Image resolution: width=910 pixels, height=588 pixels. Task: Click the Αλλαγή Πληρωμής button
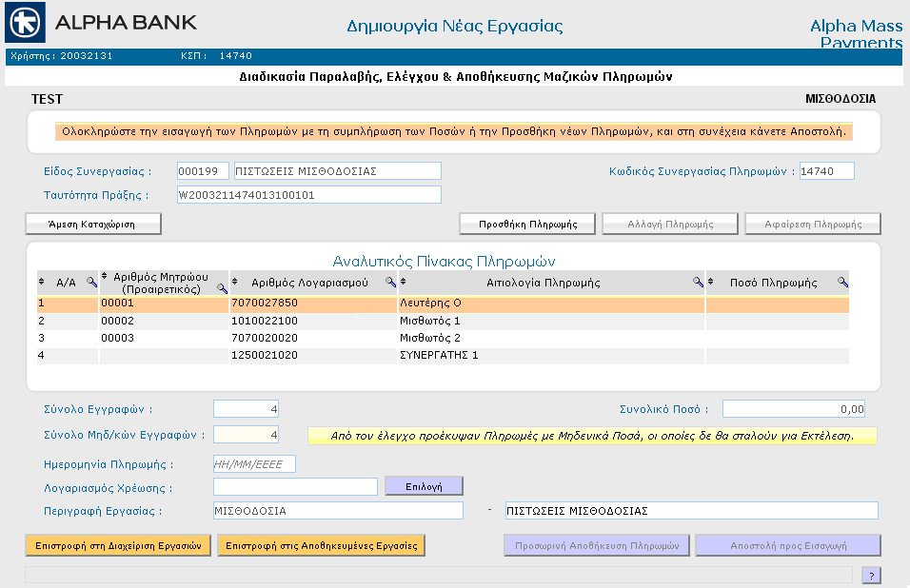(x=670, y=224)
